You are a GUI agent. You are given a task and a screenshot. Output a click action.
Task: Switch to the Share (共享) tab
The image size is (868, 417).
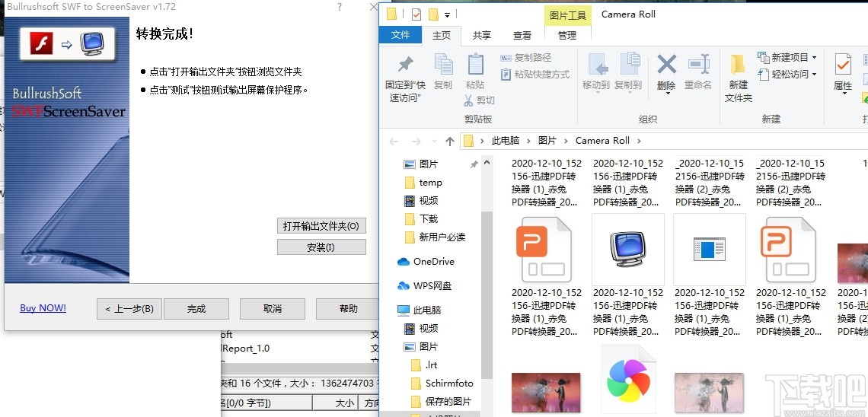coord(482,35)
